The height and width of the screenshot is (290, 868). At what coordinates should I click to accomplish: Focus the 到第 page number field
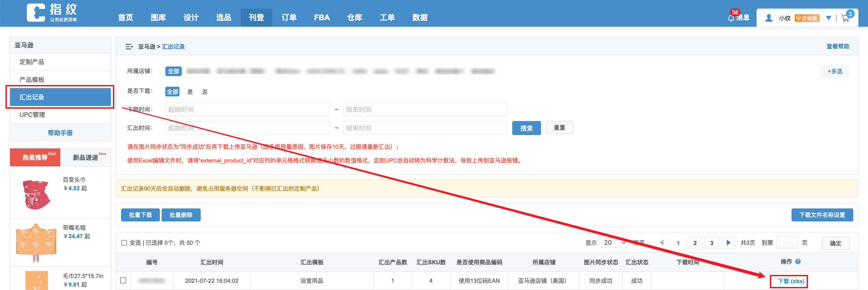[787, 242]
